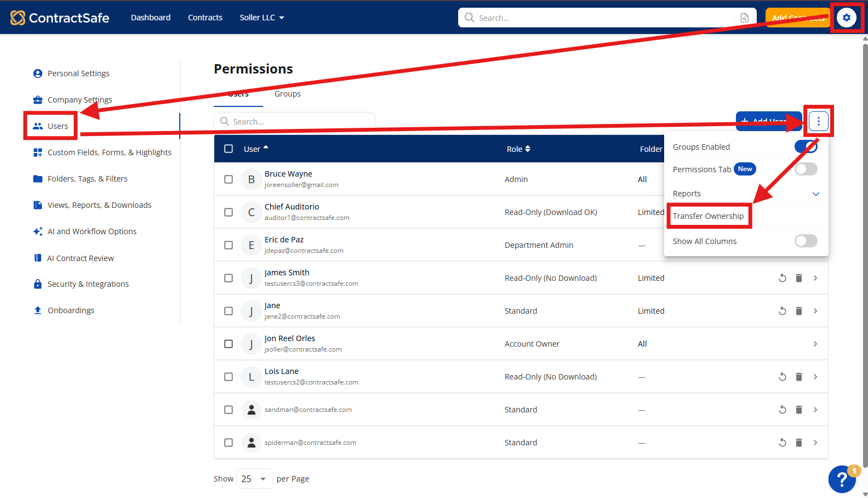Image resolution: width=868 pixels, height=498 pixels.
Task: Toggle the Show All Columns switch
Action: [x=806, y=241]
